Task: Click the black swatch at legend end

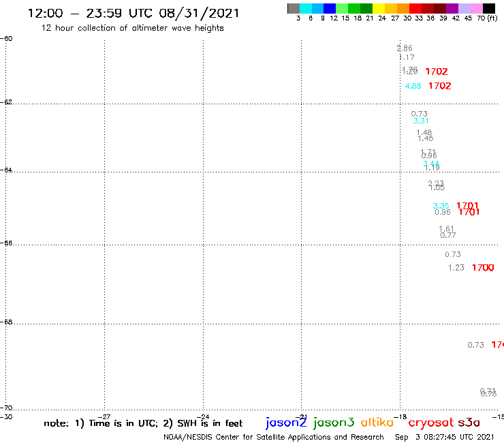Action: pyautogui.click(x=489, y=8)
